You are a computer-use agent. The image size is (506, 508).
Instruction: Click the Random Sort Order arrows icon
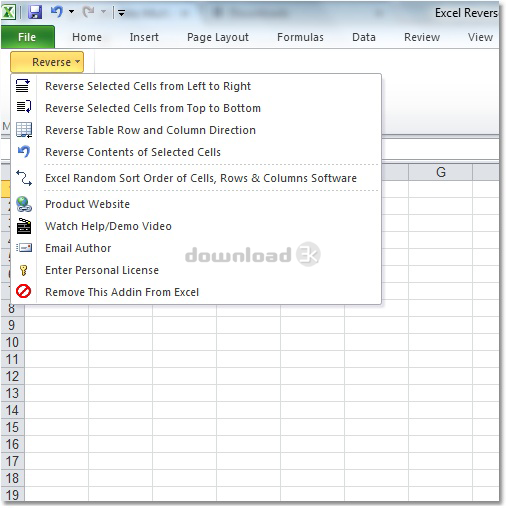(x=24, y=178)
